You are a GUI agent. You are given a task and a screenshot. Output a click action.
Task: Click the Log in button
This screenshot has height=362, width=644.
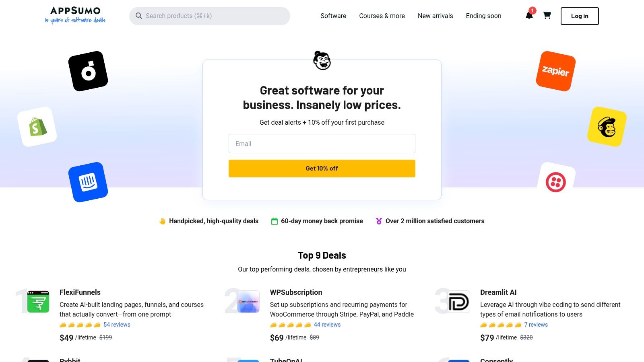coord(579,16)
